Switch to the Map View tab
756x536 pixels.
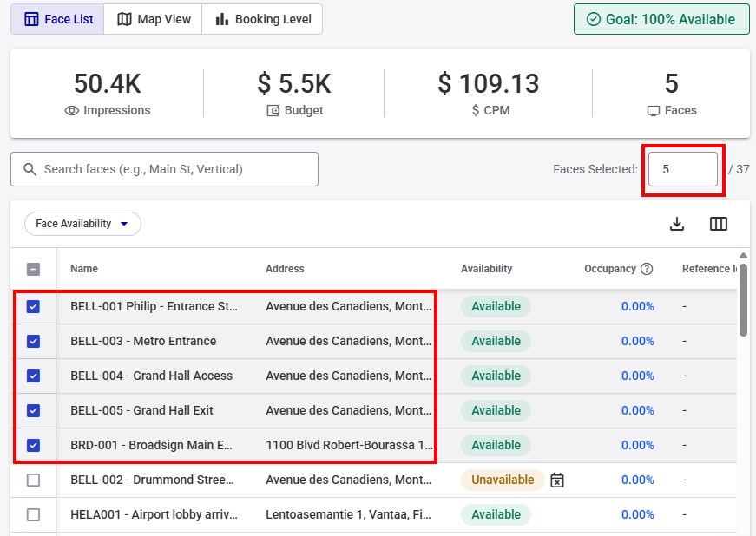154,19
